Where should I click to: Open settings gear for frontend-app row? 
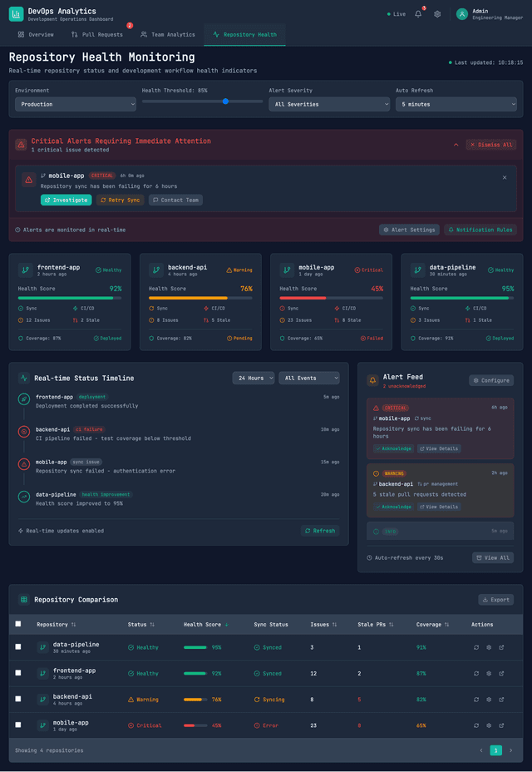coord(489,673)
